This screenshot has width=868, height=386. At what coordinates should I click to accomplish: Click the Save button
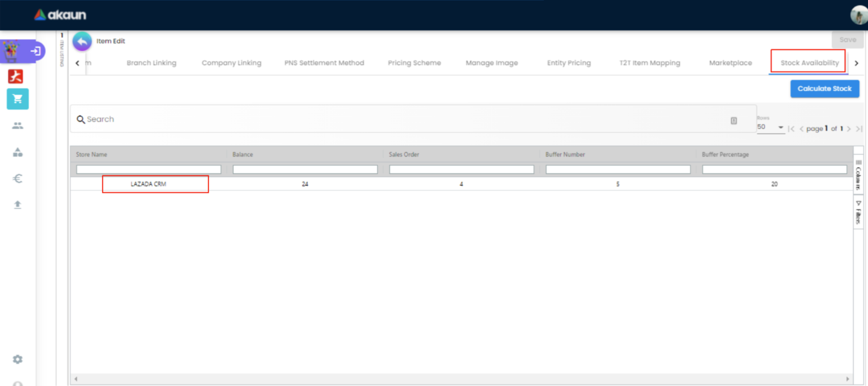click(x=847, y=40)
